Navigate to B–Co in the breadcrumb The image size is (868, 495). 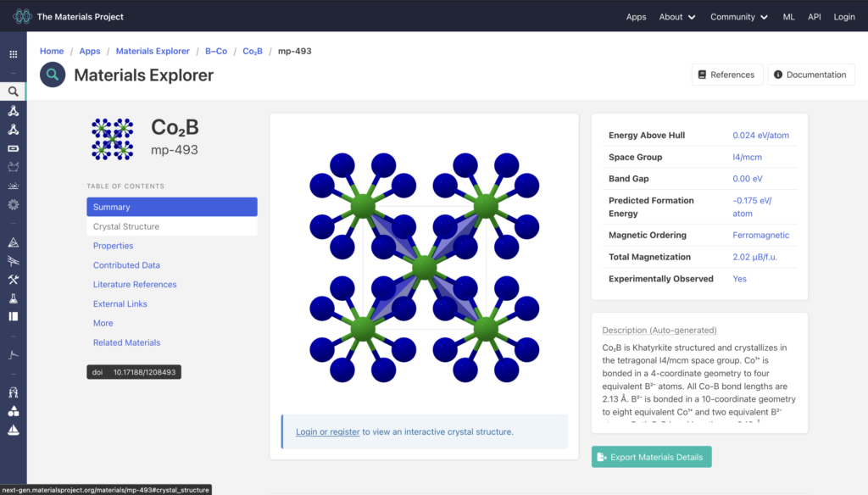click(x=215, y=51)
